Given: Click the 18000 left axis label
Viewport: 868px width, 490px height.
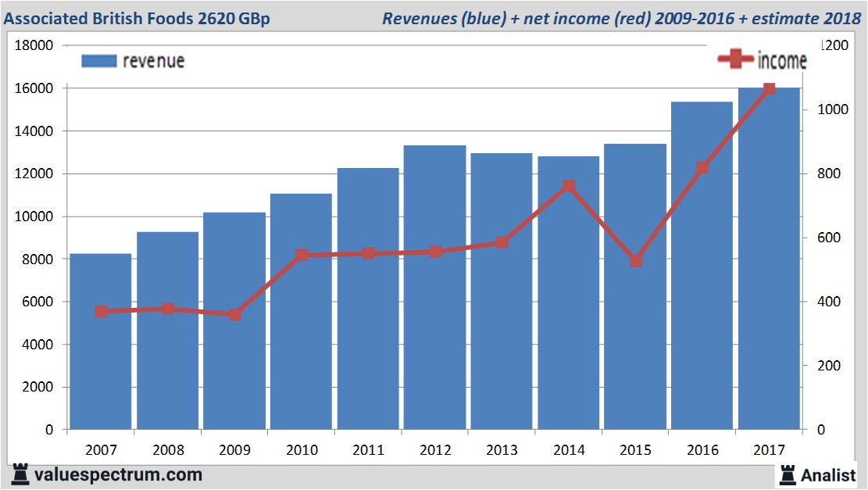Looking at the screenshot, I should coord(34,46).
